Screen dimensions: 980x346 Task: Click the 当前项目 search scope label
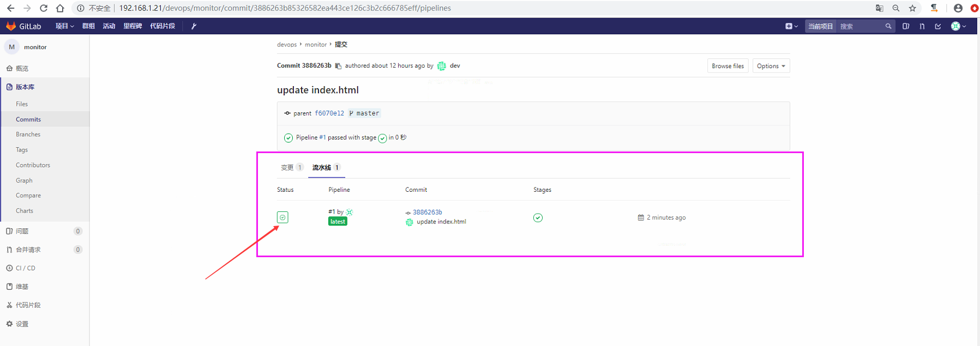(820, 26)
